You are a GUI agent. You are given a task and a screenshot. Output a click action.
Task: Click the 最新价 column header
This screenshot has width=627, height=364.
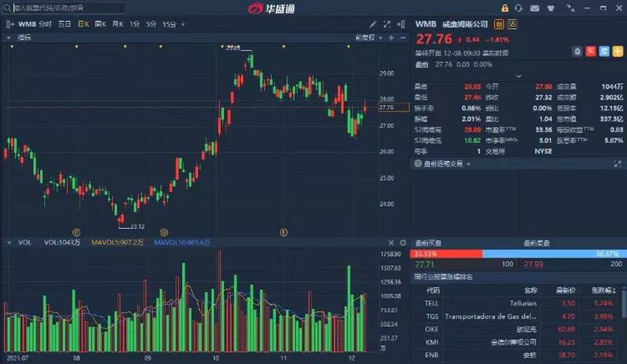[565, 290]
